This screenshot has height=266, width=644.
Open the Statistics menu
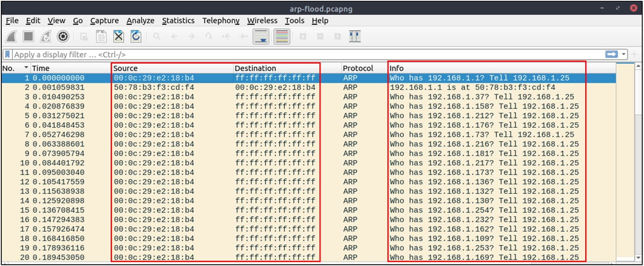click(x=178, y=21)
